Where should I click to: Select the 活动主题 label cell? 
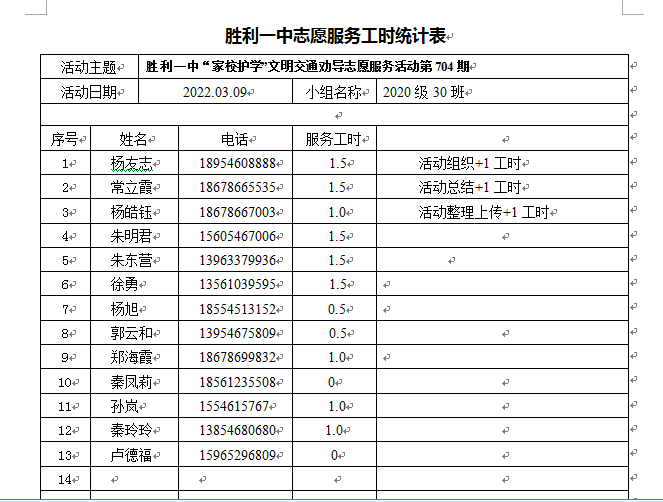coord(90,67)
